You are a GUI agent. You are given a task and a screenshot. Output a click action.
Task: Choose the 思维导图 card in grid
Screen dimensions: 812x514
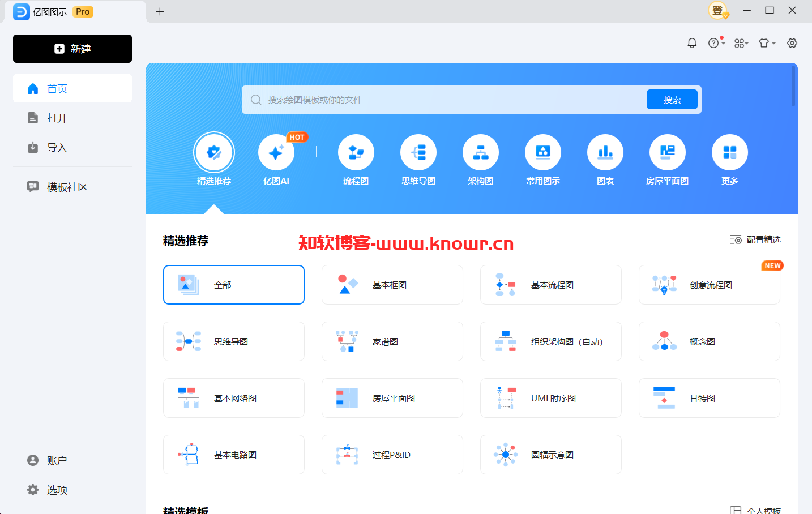pyautogui.click(x=234, y=341)
